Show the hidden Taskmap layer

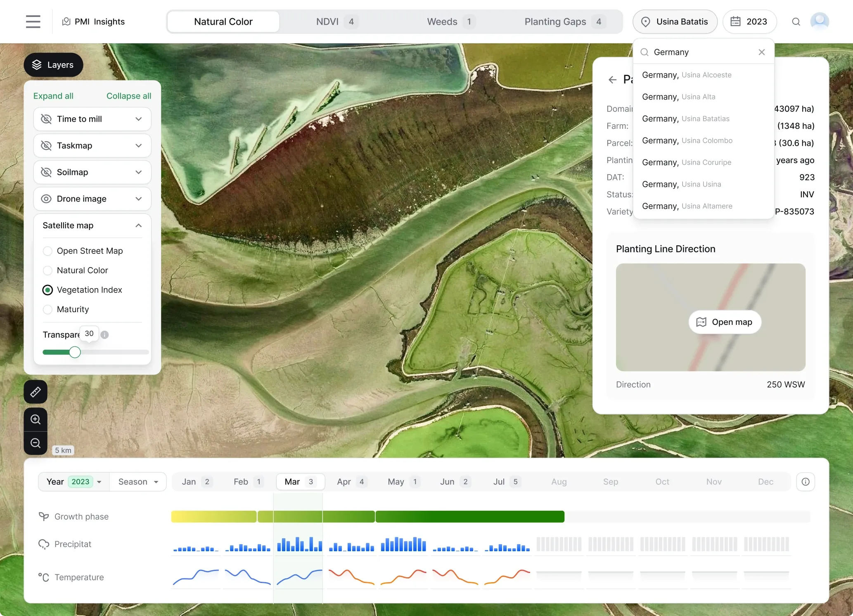tap(46, 145)
